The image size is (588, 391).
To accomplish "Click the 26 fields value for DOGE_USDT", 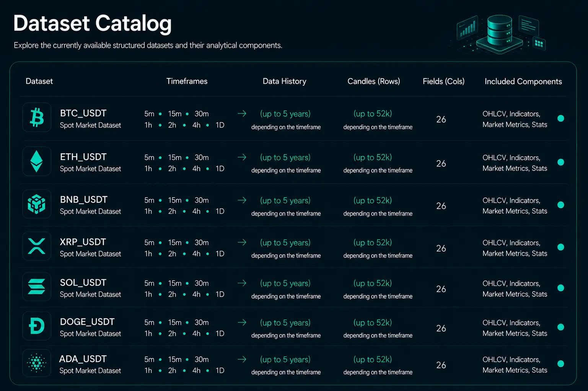I will (x=441, y=328).
